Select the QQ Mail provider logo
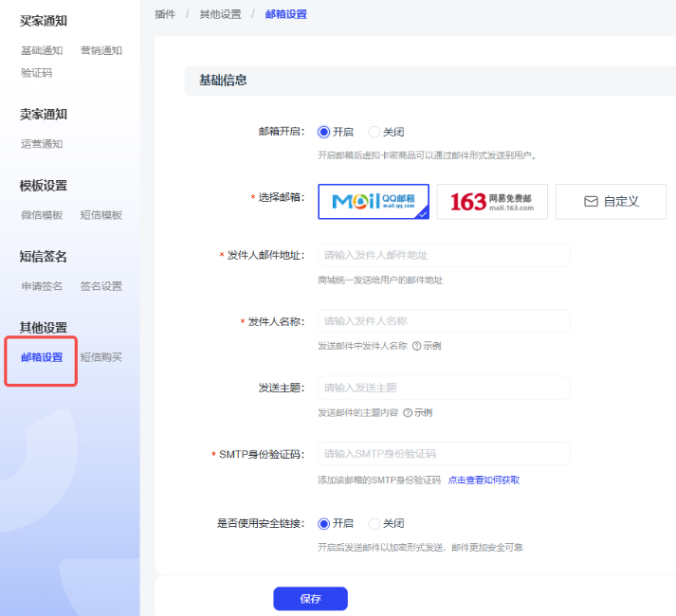This screenshot has height=616, width=676. click(373, 201)
